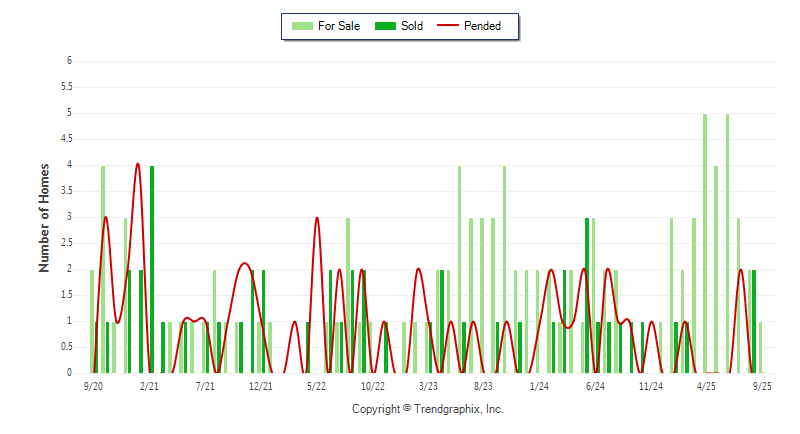Click the 6 value on the y-axis
800x434 pixels.
coord(69,61)
